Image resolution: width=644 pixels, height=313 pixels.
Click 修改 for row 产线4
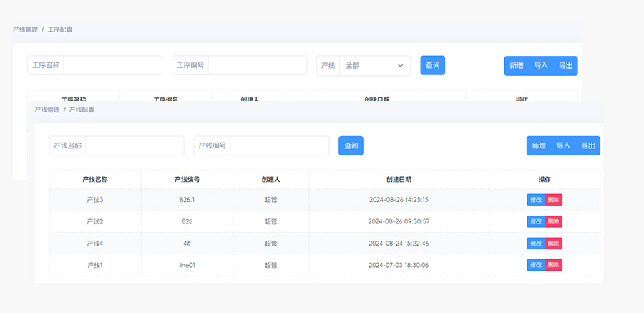click(535, 244)
